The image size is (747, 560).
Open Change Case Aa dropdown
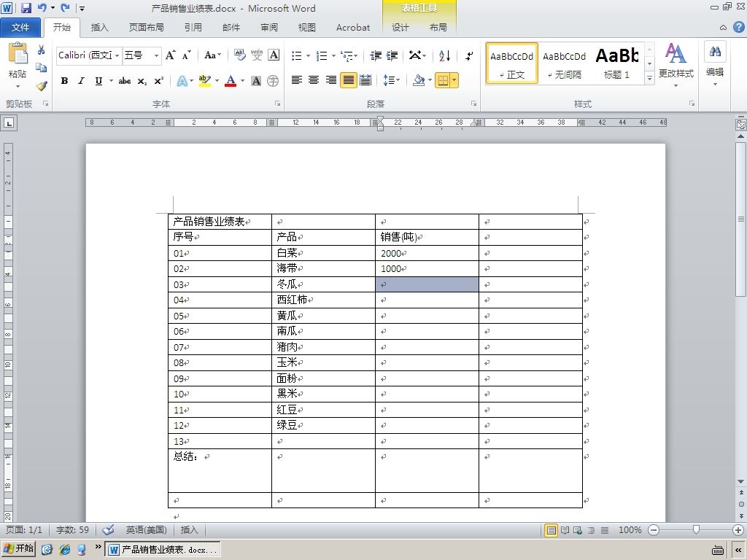pyautogui.click(x=212, y=55)
